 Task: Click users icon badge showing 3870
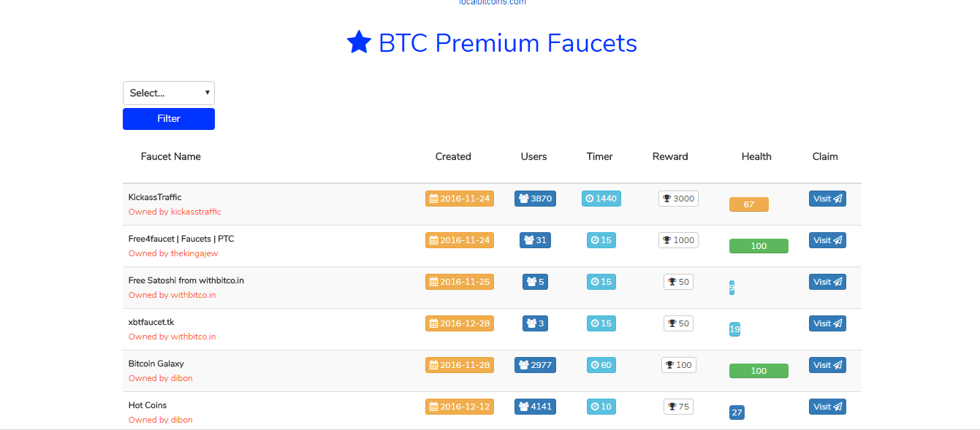(x=523, y=199)
